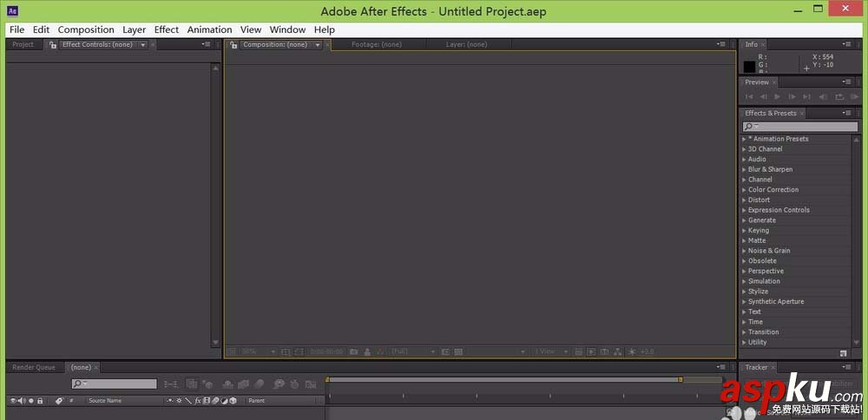Viewport: 868px width, 420px height.
Task: Open the Timeline panel options menu
Action: (x=720, y=367)
